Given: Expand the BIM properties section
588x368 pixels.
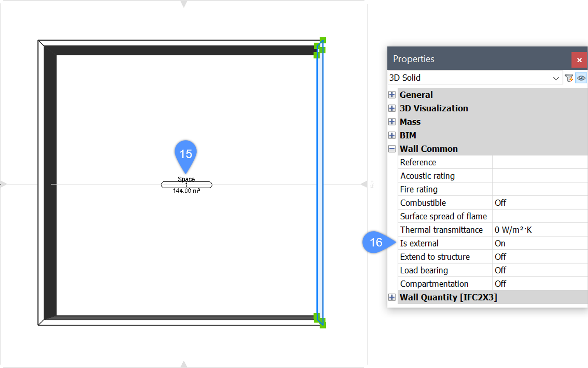Looking at the screenshot, I should click(x=392, y=136).
